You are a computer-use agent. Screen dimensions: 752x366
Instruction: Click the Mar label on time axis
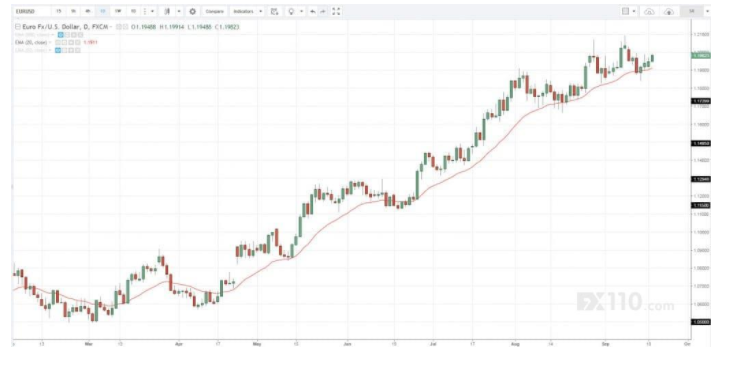(88, 344)
